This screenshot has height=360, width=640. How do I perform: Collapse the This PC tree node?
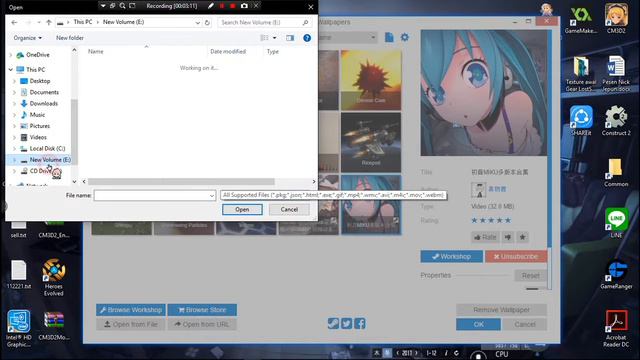point(11,70)
